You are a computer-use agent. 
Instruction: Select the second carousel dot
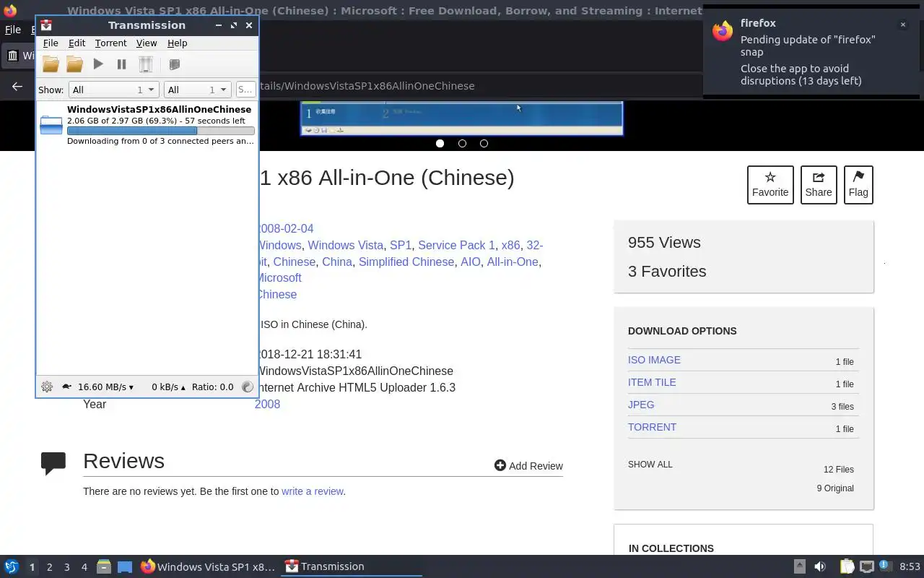click(462, 143)
